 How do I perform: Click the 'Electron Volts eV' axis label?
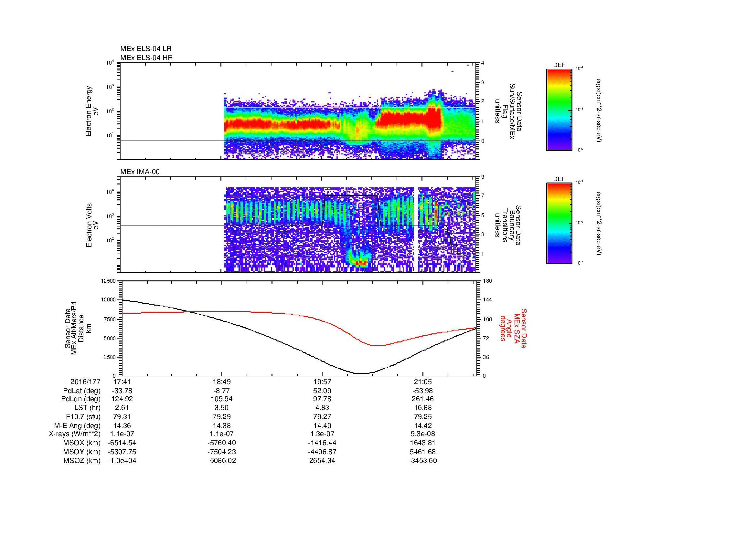coord(92,225)
